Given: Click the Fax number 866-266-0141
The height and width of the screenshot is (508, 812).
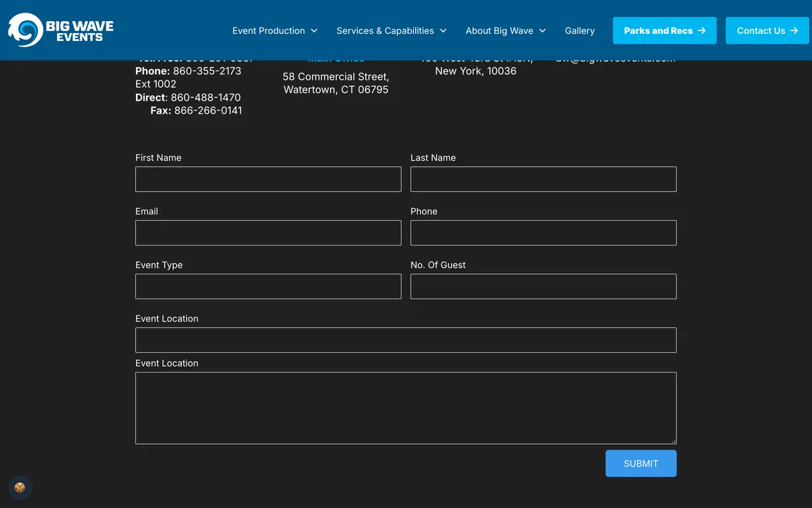Looking at the screenshot, I should point(208,110).
